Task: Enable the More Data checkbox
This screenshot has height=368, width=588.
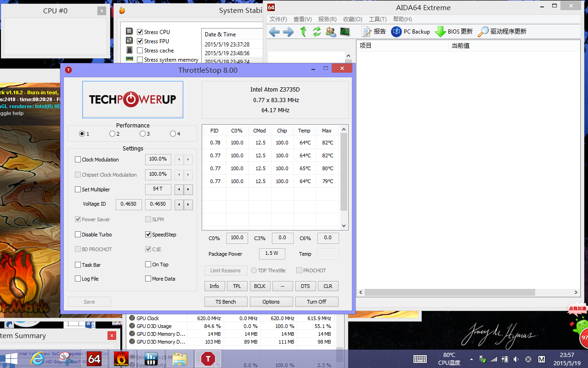Action: [148, 279]
